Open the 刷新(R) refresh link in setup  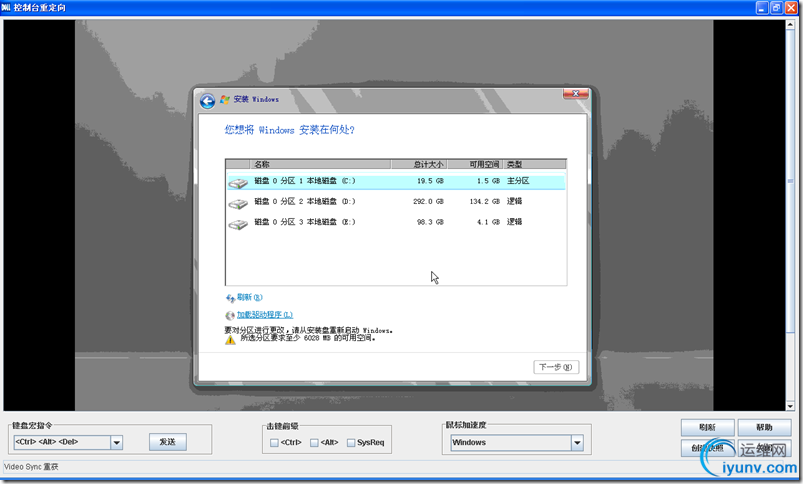(250, 298)
